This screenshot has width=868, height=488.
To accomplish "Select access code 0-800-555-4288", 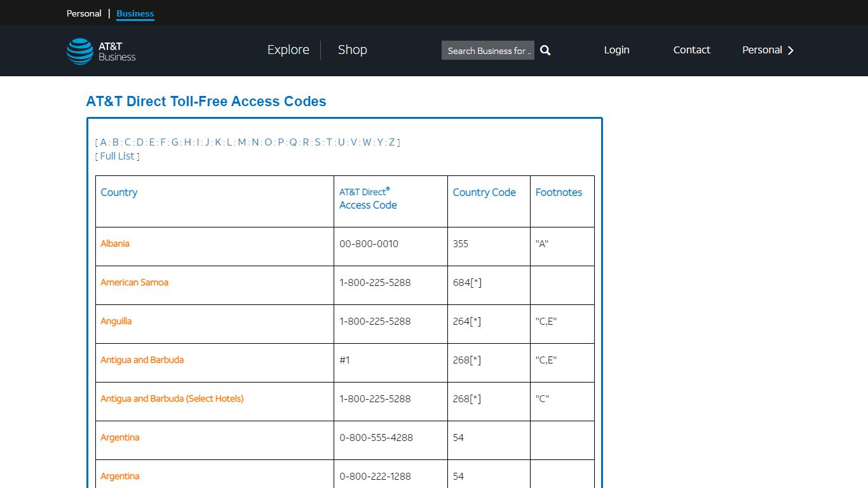I will pos(376,437).
